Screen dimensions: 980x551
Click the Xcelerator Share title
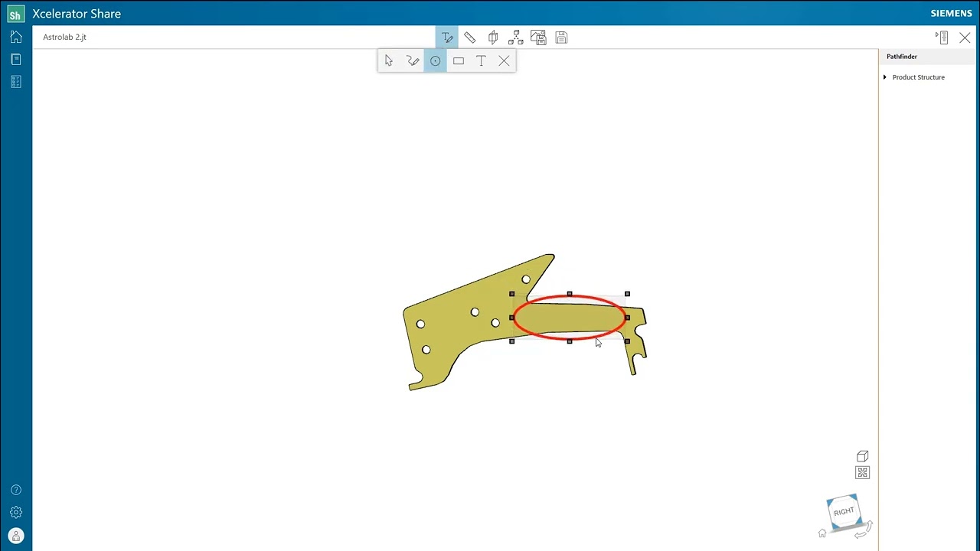pyautogui.click(x=77, y=14)
